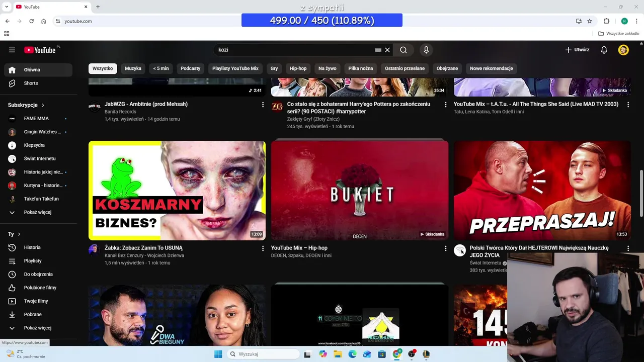Open the Takefun Takefun subscription
This screenshot has width=644, height=362.
click(x=38, y=199)
